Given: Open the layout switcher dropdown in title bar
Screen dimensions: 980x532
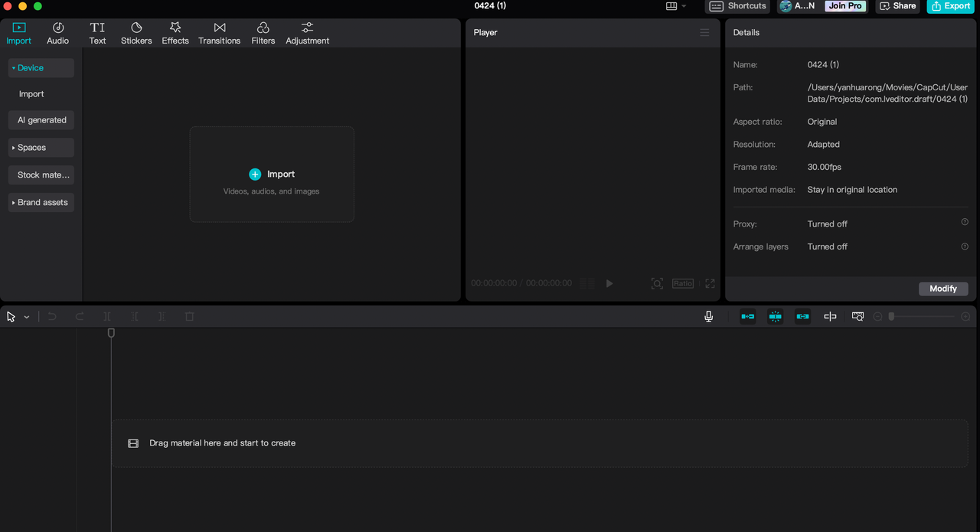Looking at the screenshot, I should [676, 6].
